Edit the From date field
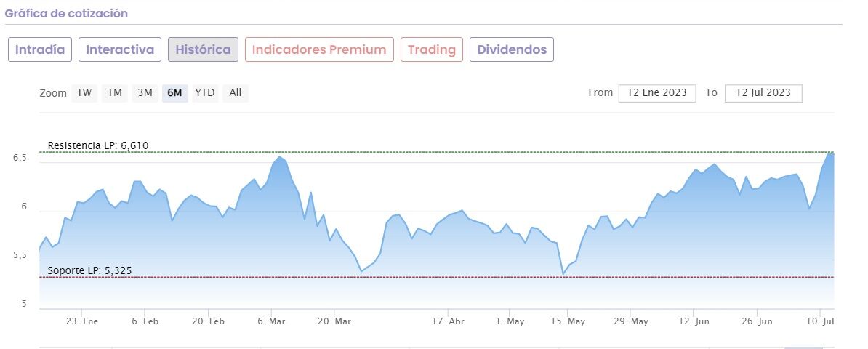This screenshot has width=868, height=349. point(657,93)
